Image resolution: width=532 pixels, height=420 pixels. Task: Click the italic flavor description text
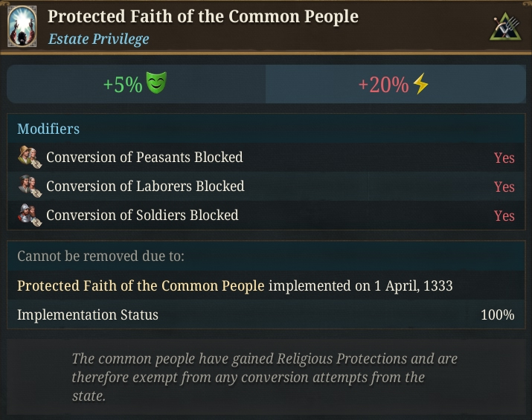[265, 377]
